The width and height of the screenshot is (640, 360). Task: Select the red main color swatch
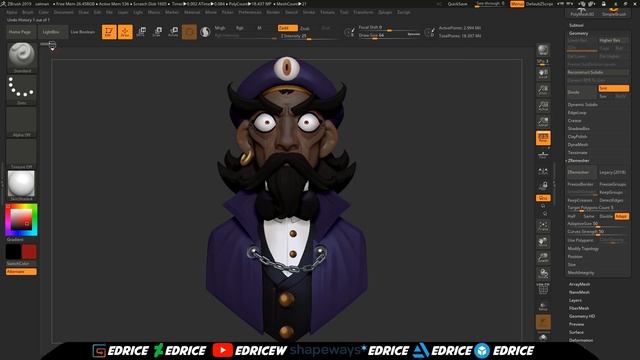click(29, 252)
